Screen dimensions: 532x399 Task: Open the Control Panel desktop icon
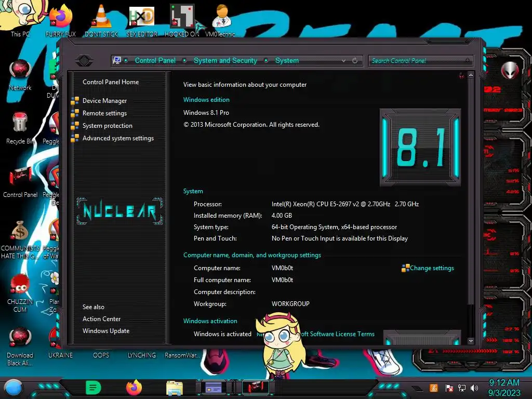(x=20, y=182)
